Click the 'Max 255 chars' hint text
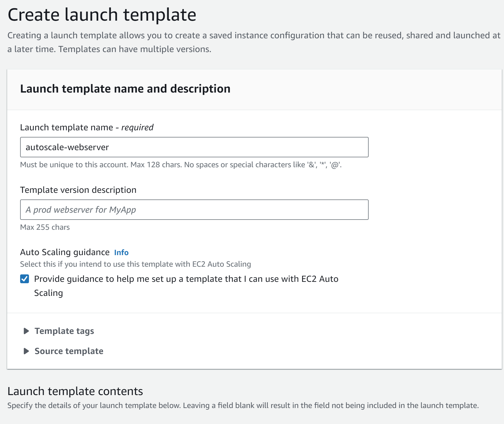 (45, 227)
